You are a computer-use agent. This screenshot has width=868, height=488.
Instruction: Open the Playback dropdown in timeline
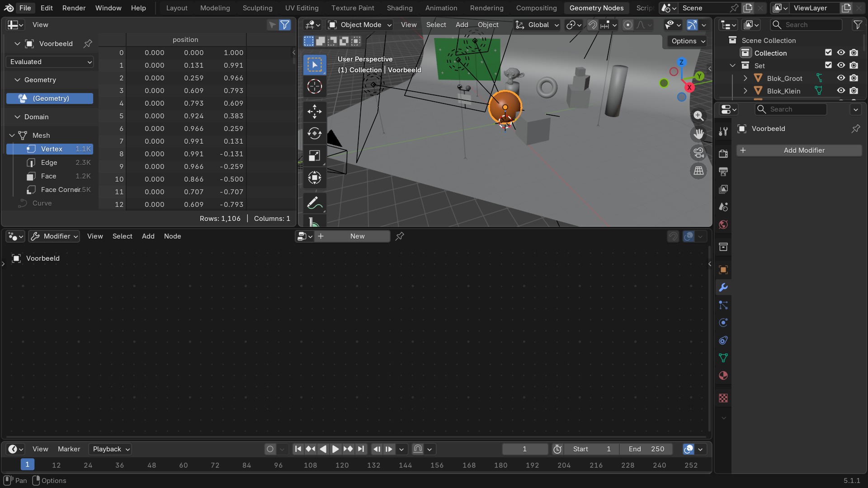[x=110, y=449]
